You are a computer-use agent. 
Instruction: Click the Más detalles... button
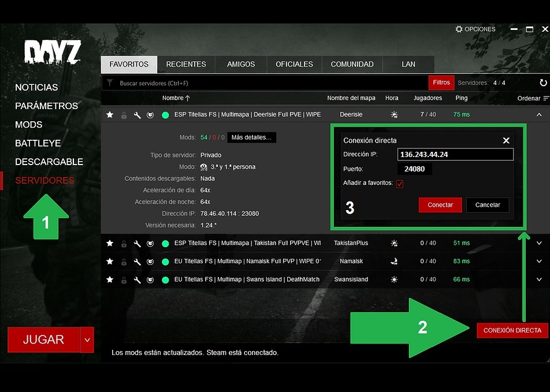(x=251, y=137)
